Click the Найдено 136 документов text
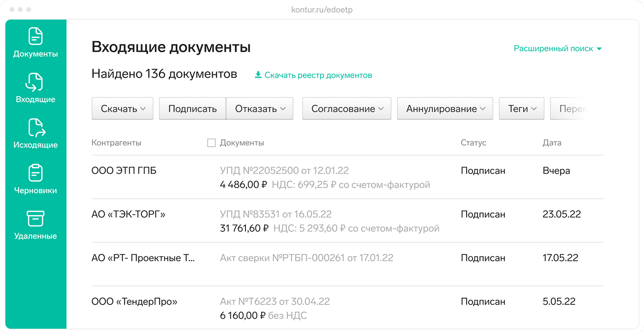Image resolution: width=644 pixels, height=334 pixels. point(164,74)
